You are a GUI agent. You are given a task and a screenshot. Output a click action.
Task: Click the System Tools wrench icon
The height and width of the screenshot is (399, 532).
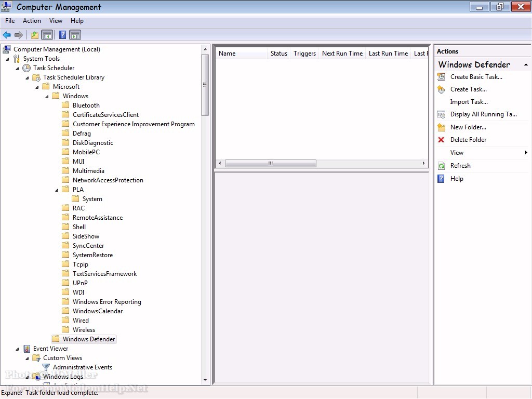[x=16, y=59]
